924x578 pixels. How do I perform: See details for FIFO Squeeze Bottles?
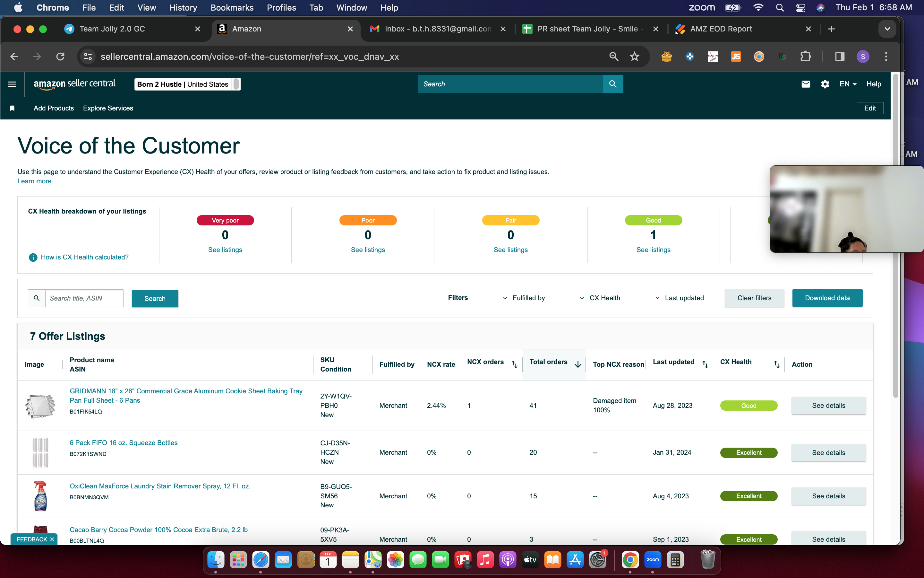click(828, 453)
